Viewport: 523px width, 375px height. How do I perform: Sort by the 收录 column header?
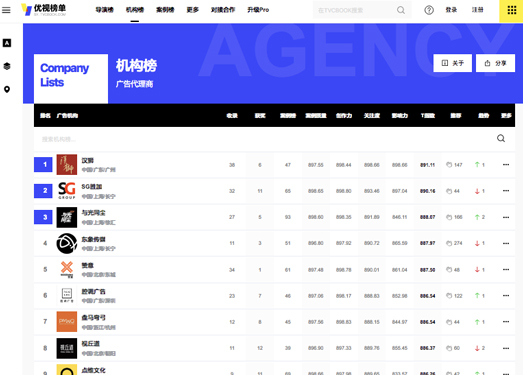click(232, 116)
